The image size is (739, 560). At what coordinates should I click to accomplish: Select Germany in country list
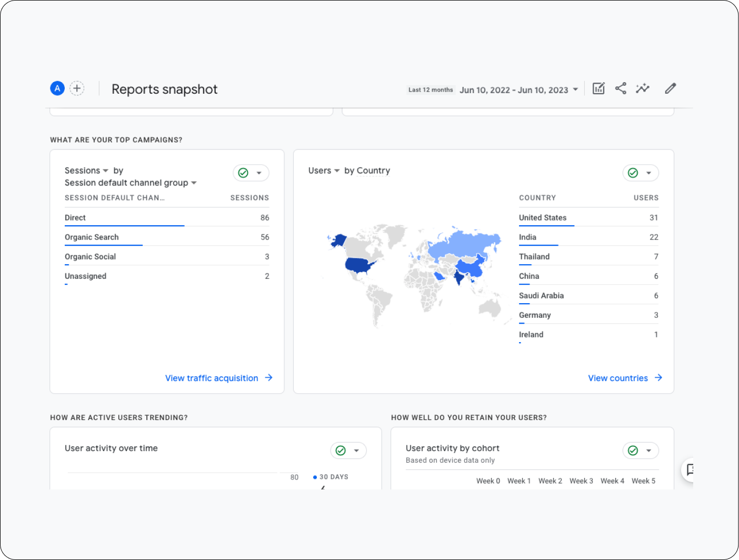(588, 315)
